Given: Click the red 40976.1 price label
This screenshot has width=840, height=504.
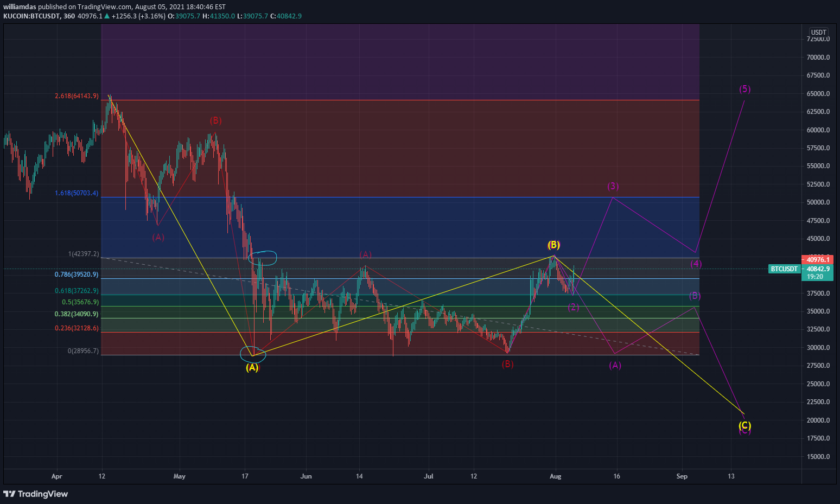Looking at the screenshot, I should [818, 260].
